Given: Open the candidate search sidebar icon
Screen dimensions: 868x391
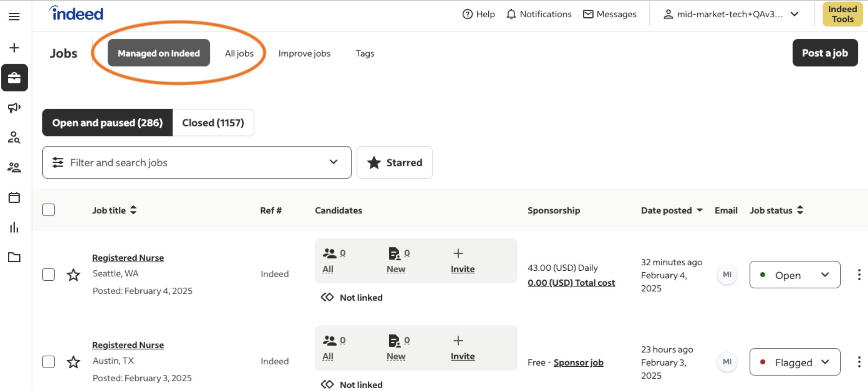Looking at the screenshot, I should pos(14,137).
